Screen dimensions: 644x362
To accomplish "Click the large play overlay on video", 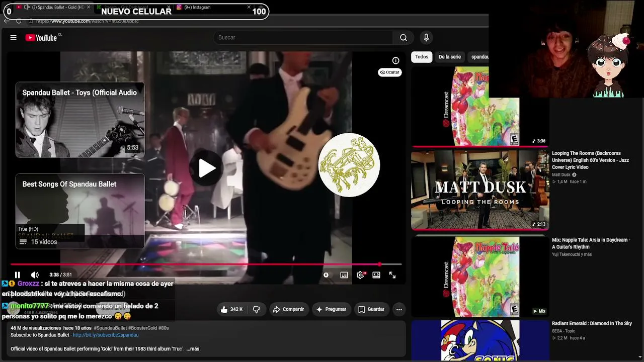I will click(207, 168).
